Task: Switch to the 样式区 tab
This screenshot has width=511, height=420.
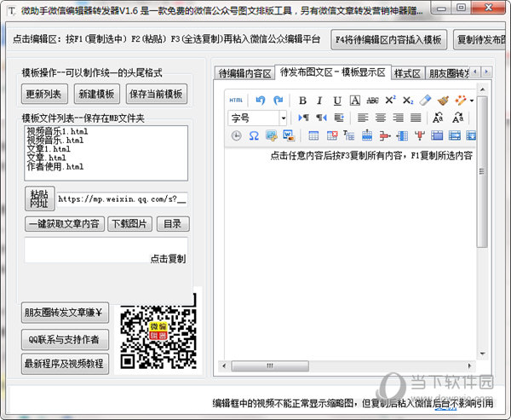Action: click(x=407, y=74)
